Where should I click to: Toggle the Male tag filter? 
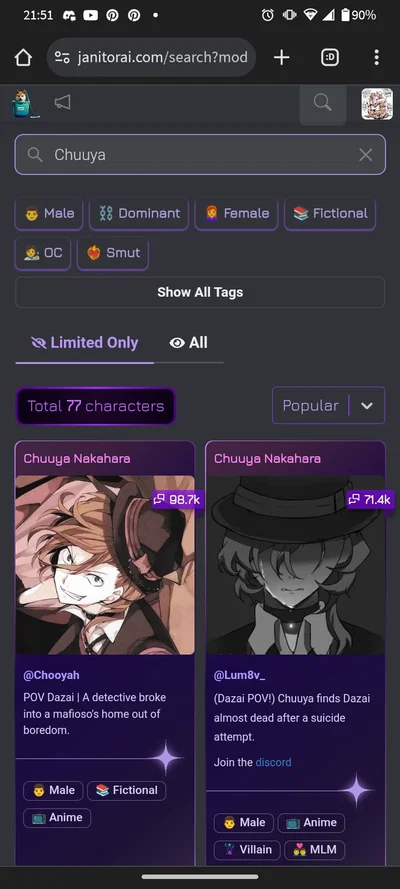[49, 213]
